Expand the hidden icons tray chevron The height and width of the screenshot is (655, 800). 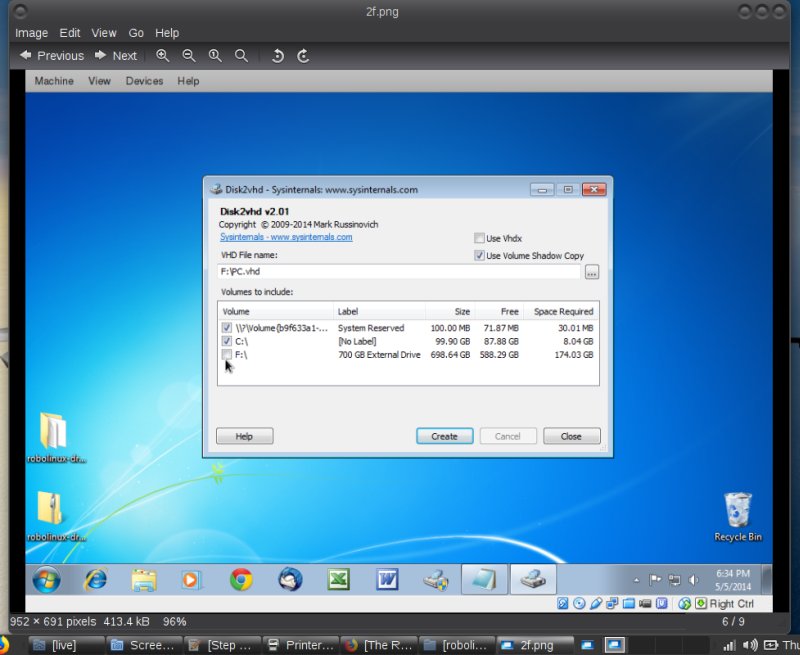click(636, 578)
